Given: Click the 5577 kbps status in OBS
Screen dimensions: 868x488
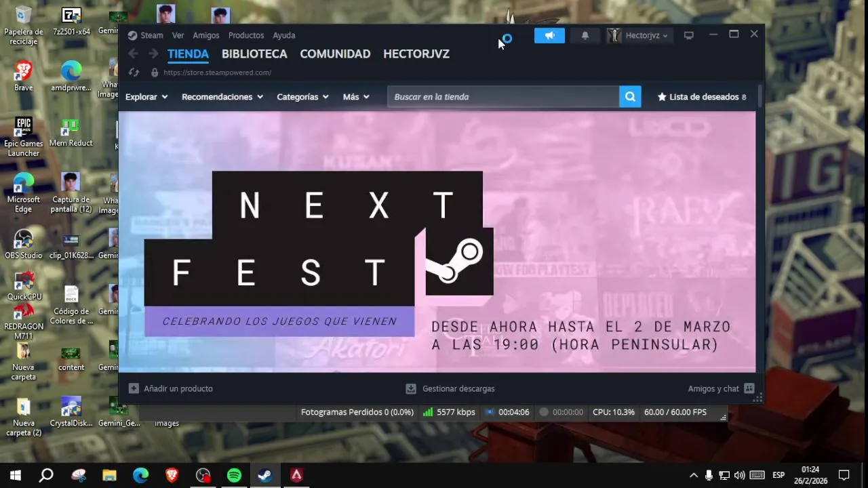Looking at the screenshot, I should (448, 412).
